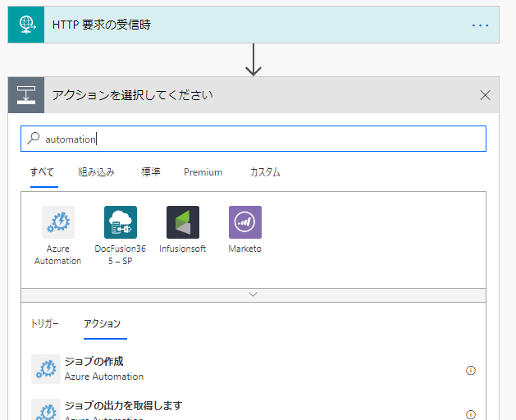Image resolution: width=516 pixels, height=420 pixels.
Task: Click the Azure Automation connector label
Action: click(x=58, y=255)
